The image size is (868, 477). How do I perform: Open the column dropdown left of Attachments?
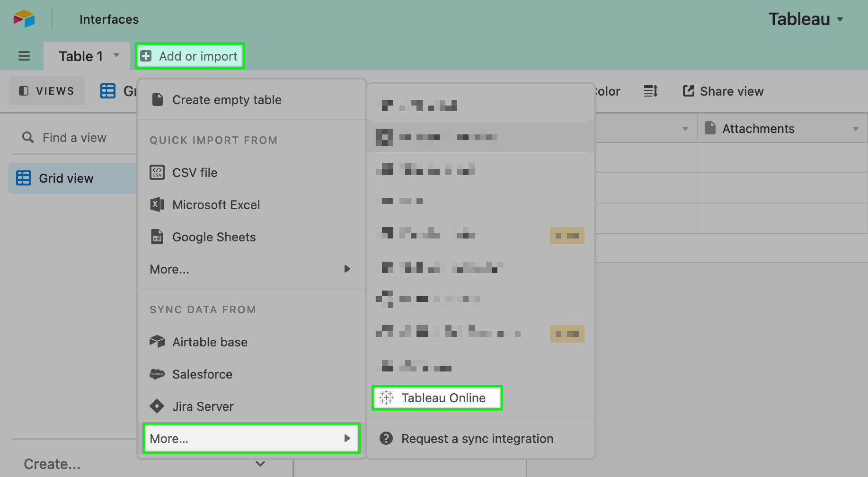(685, 129)
